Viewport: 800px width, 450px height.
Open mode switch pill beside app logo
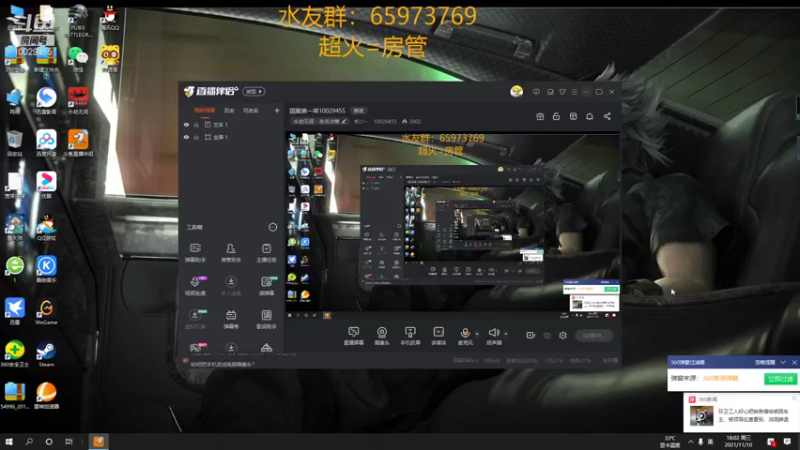click(x=254, y=91)
